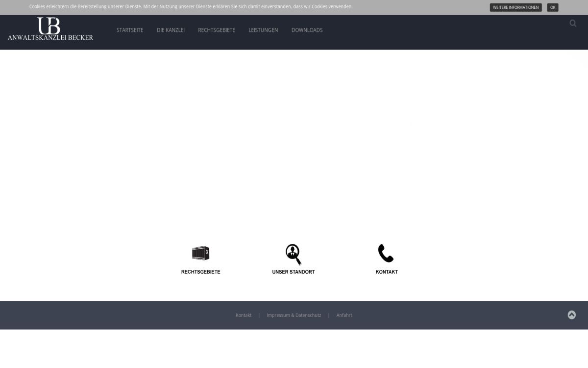This screenshot has height=368, width=588.
Task: Open the Startseite menu item
Action: coord(130,30)
